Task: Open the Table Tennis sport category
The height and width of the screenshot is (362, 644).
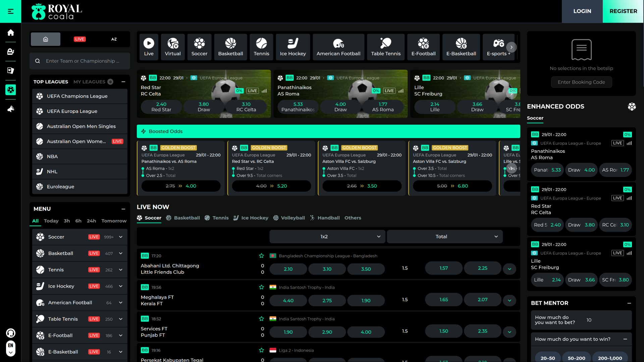Action: coord(386,47)
